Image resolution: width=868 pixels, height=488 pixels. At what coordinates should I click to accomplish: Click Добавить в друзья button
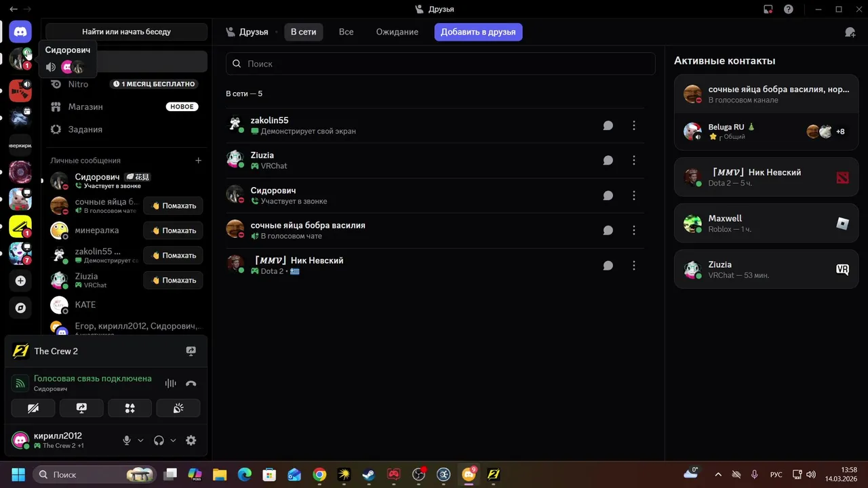point(478,32)
